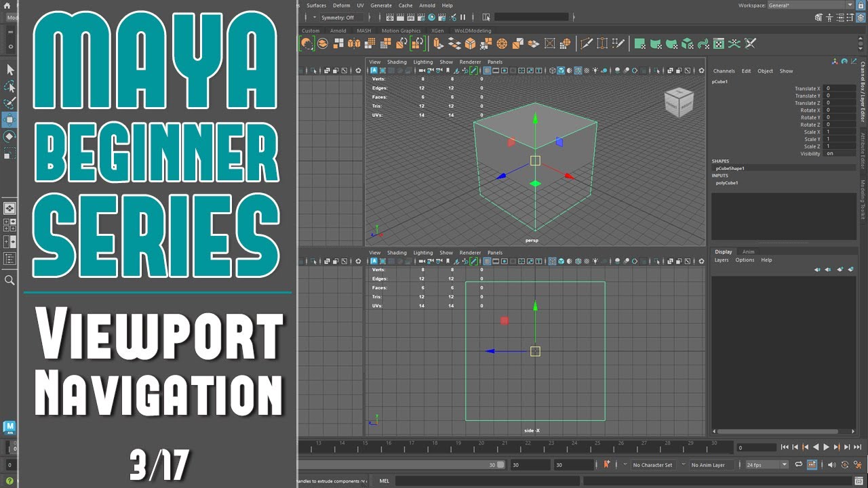Expand the pCubeShape1 shape node

[730, 168]
